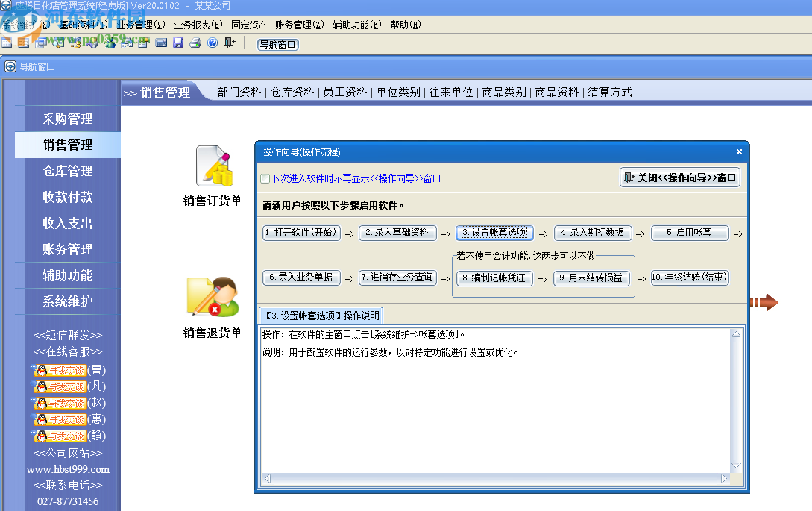Open www.hbst999.com website link
The height and width of the screenshot is (511, 812).
tap(68, 469)
